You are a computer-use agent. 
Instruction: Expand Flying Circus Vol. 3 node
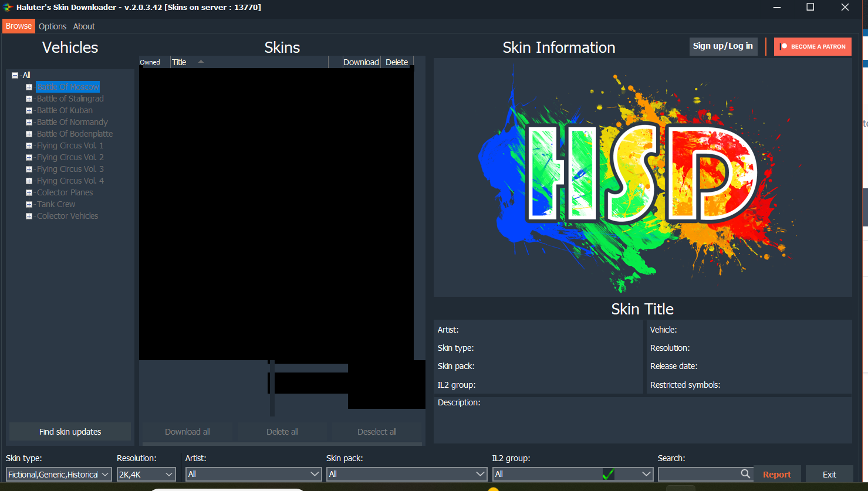click(29, 169)
